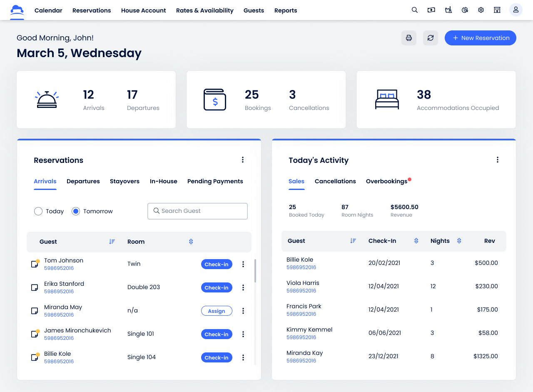The height and width of the screenshot is (392, 533).
Task: Switch to the Departures tab
Action: click(x=83, y=181)
